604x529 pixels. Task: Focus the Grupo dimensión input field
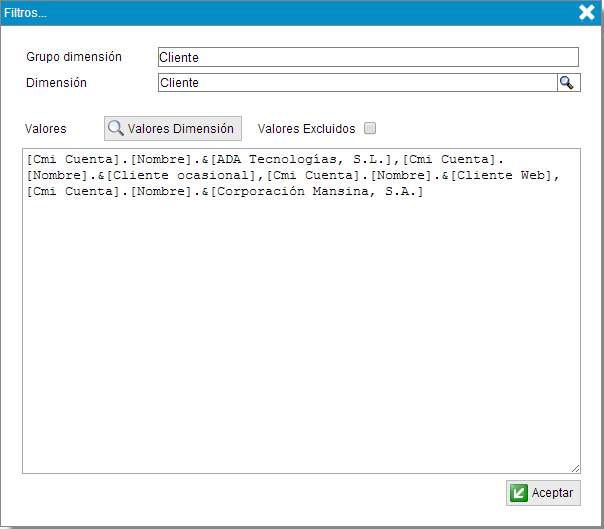368,57
